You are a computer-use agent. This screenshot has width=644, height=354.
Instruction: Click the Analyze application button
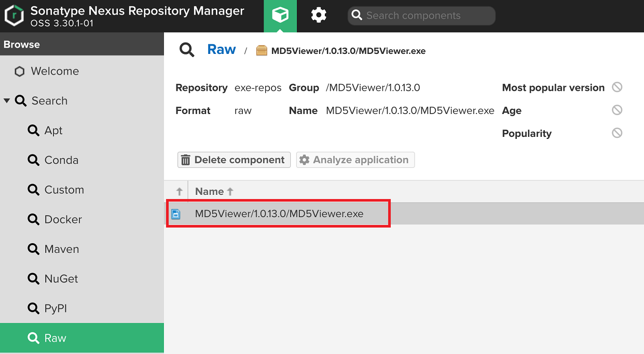point(355,160)
